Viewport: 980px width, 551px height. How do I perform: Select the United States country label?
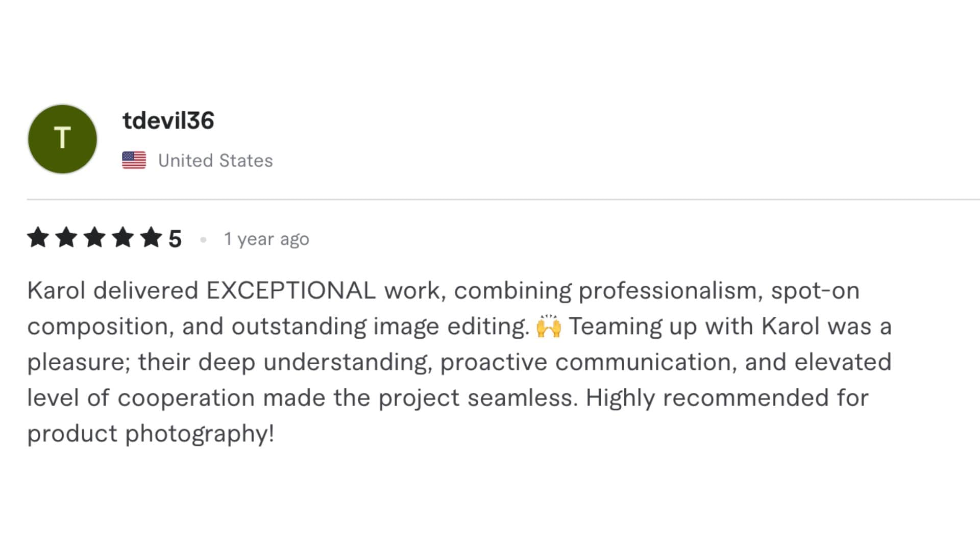pos(215,161)
